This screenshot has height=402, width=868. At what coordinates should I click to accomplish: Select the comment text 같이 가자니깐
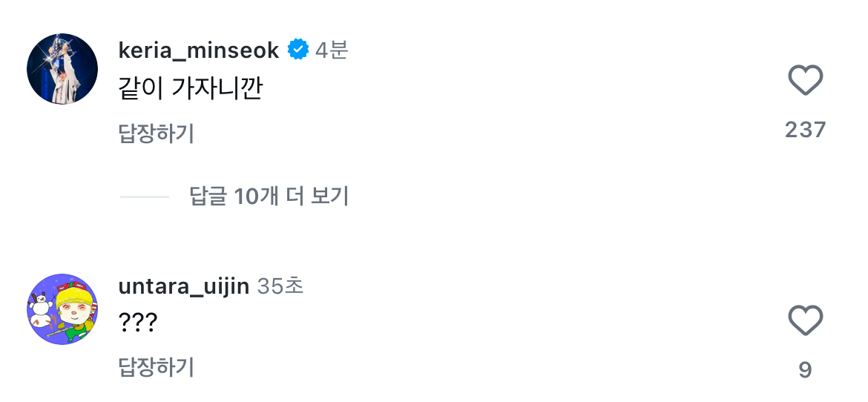[x=191, y=89]
